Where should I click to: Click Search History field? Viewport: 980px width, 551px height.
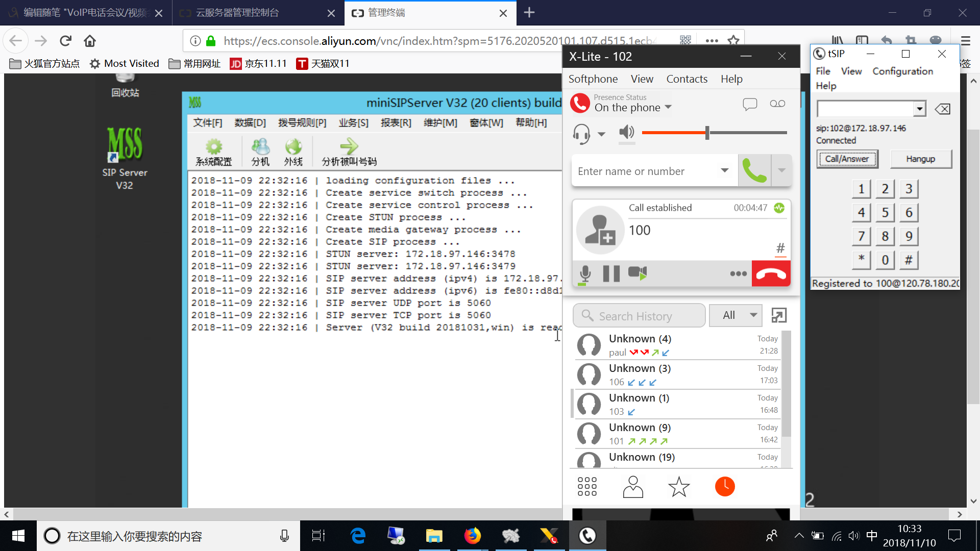click(639, 316)
